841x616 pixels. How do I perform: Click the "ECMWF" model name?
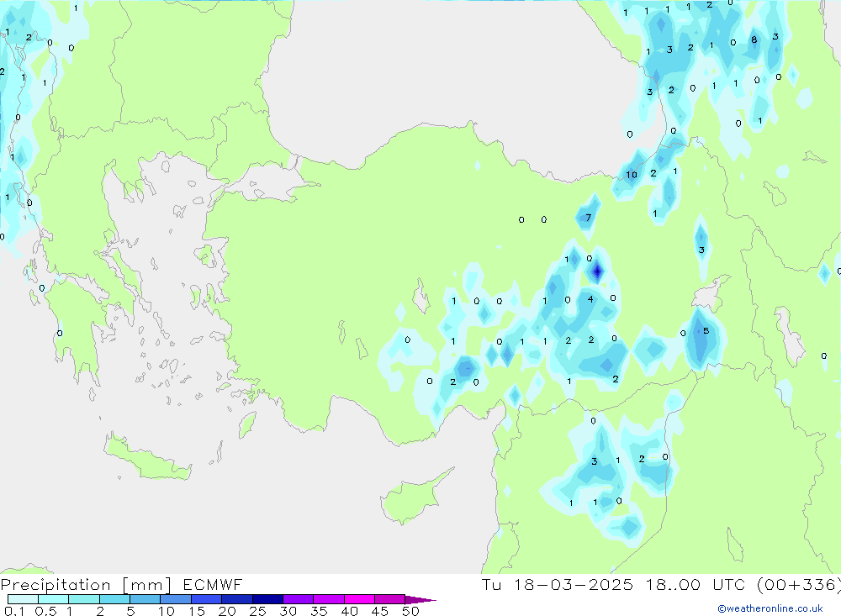(x=213, y=584)
